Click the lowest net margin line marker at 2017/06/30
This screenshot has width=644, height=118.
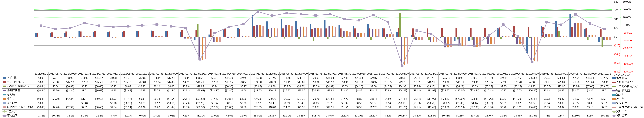click(402, 66)
